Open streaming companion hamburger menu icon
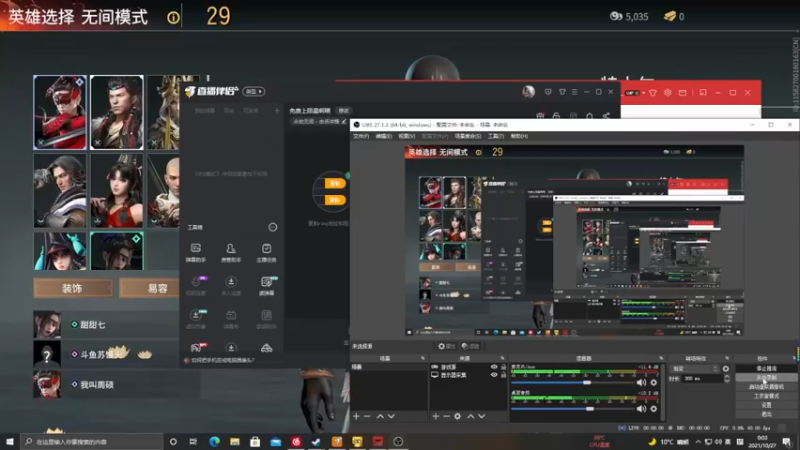The width and height of the screenshot is (800, 450). pyautogui.click(x=574, y=92)
